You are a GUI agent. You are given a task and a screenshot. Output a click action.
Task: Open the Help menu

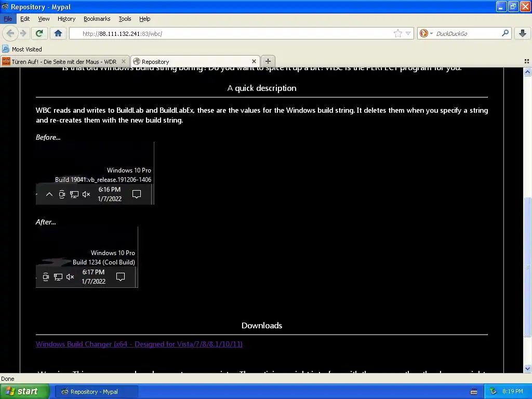click(144, 19)
